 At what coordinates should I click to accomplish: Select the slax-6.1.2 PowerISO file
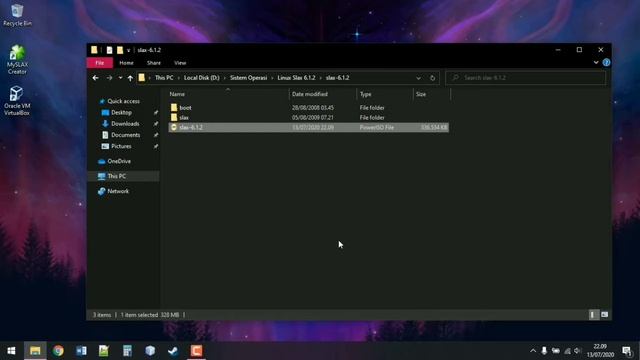(309, 127)
